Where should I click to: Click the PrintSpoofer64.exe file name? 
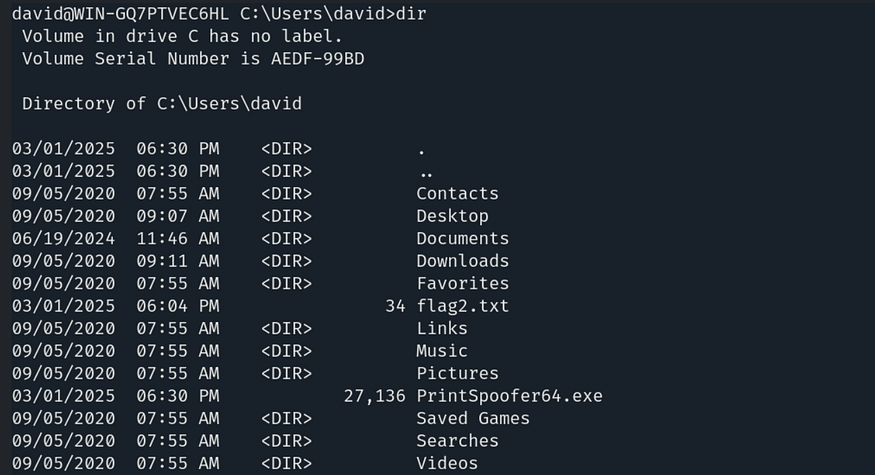click(509, 396)
